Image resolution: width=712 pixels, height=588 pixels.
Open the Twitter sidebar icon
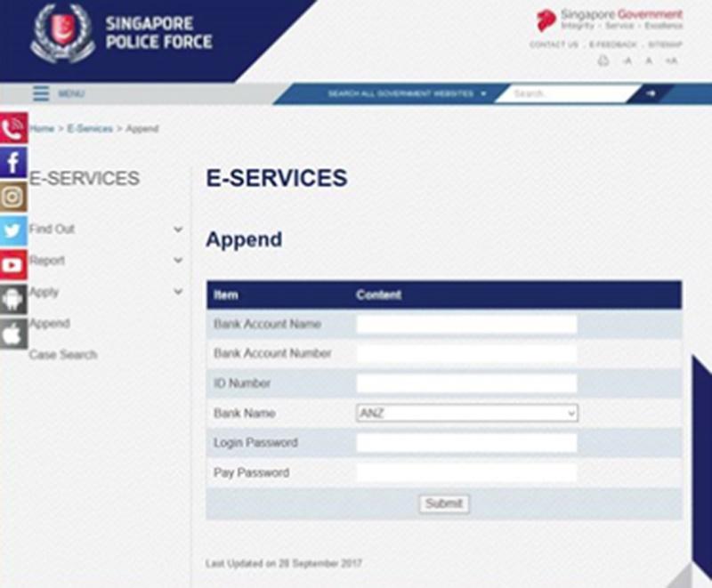pos(13,230)
